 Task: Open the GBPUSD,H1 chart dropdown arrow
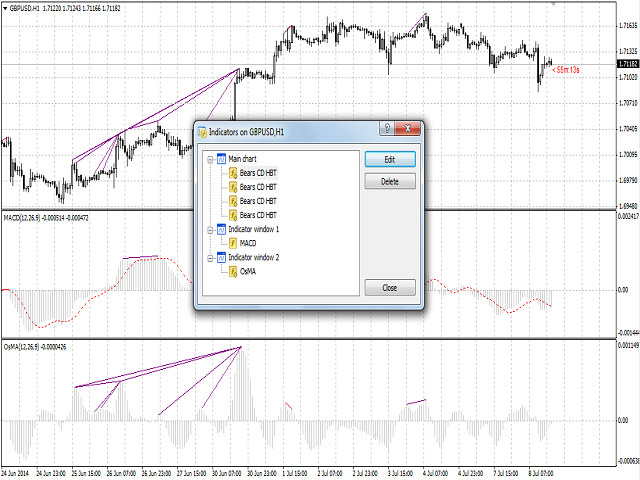(5, 8)
